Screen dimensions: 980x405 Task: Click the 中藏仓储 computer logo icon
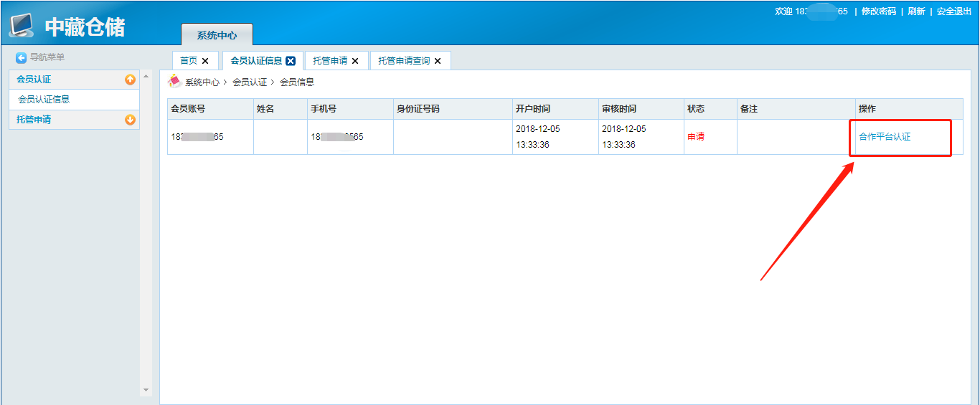[x=22, y=25]
